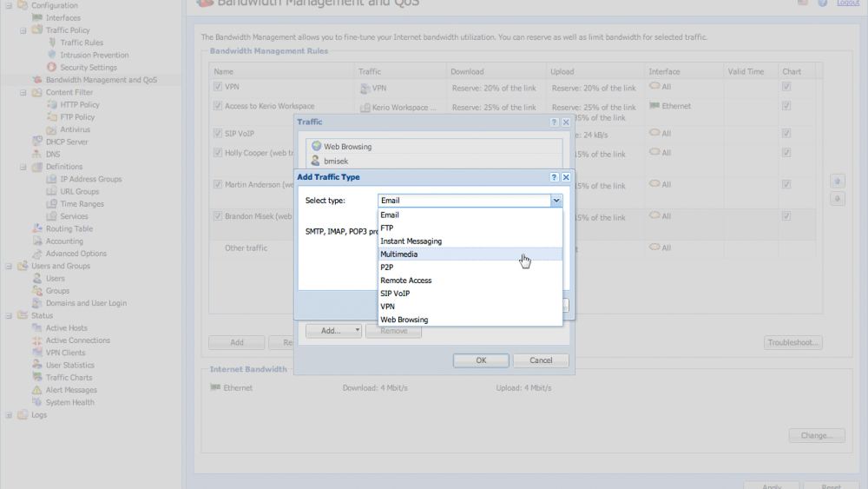The image size is (868, 489).
Task: Click the Antivirus sidebar icon
Action: (52, 129)
